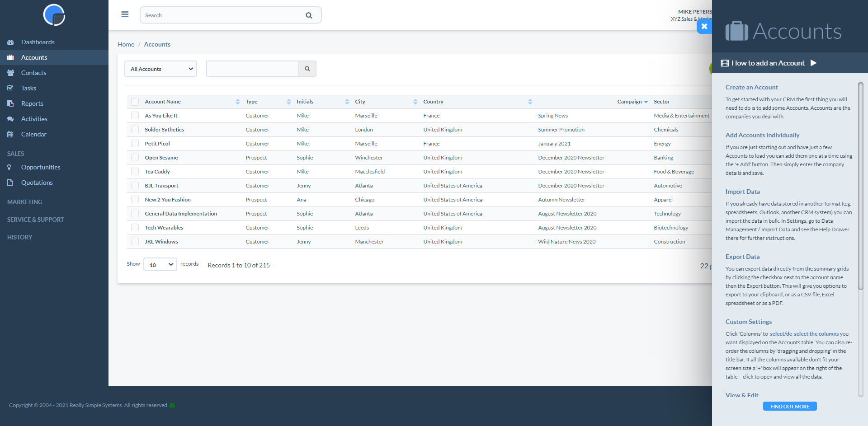Click the MIKE PETERS user name
868x426 pixels.
click(695, 12)
